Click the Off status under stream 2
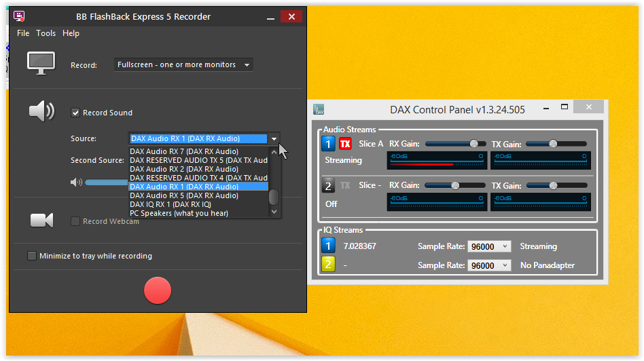The image size is (644, 361). tap(331, 204)
